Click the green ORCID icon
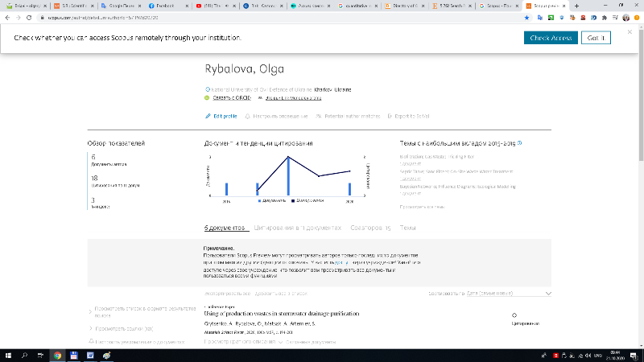644x362 pixels. tap(207, 97)
